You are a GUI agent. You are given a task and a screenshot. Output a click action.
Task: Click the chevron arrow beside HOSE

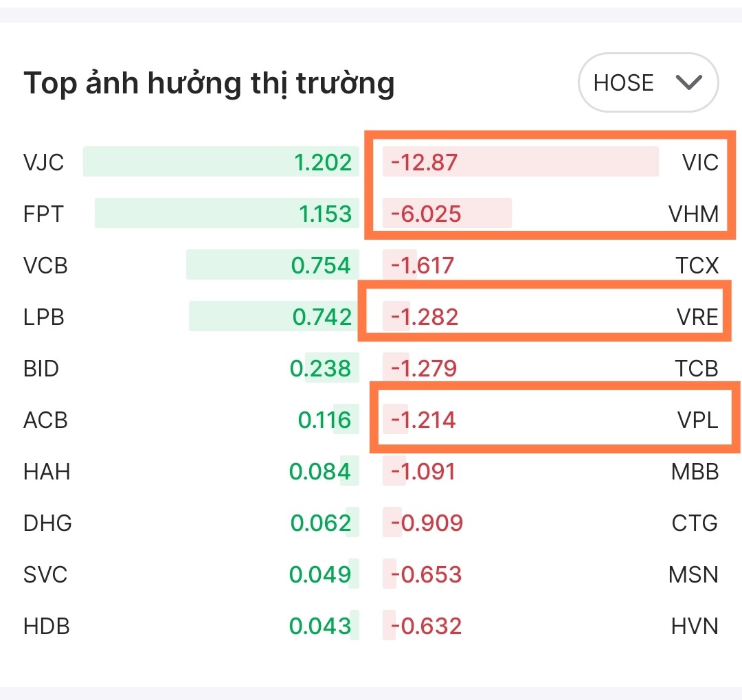(x=688, y=82)
